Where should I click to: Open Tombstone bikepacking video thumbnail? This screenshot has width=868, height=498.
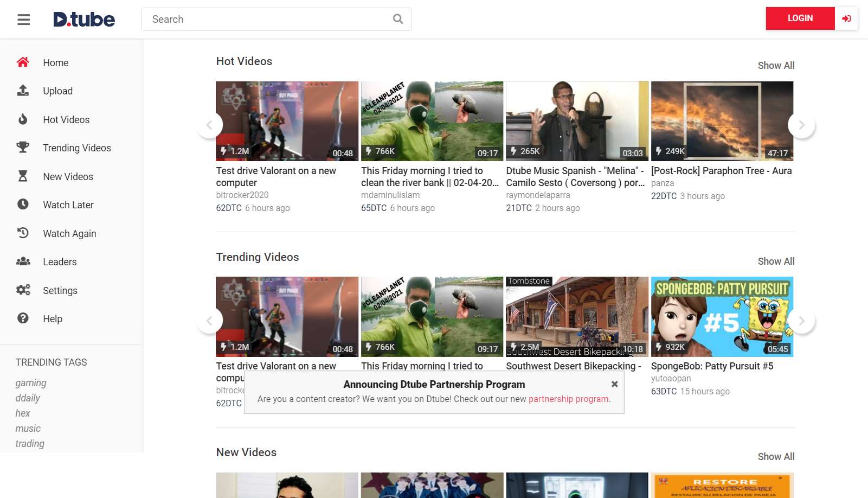tap(577, 317)
